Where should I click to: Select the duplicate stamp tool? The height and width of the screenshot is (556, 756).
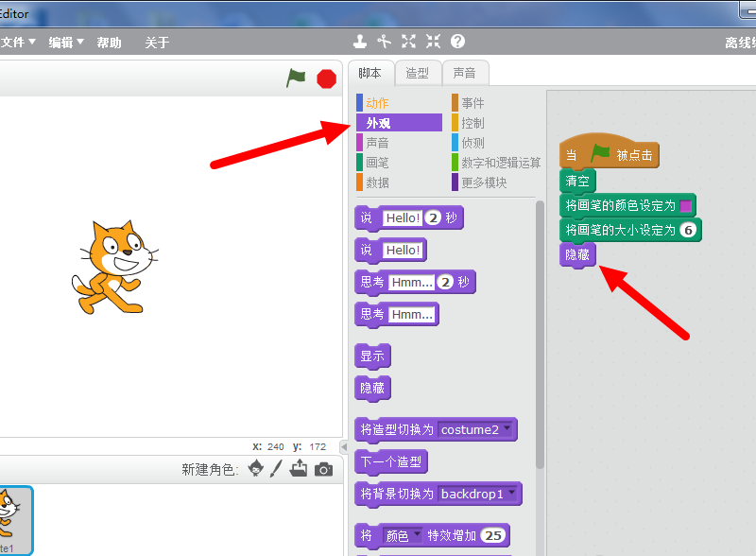pyautogui.click(x=360, y=41)
